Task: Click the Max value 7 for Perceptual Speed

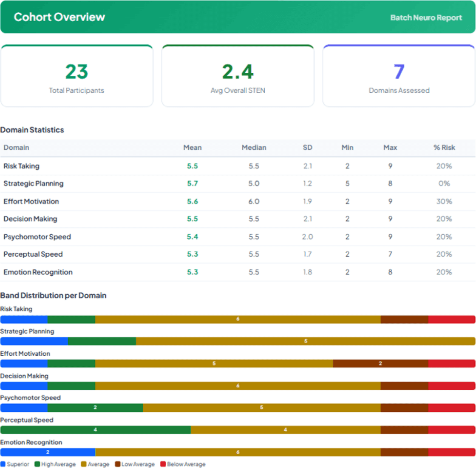Action: click(390, 254)
